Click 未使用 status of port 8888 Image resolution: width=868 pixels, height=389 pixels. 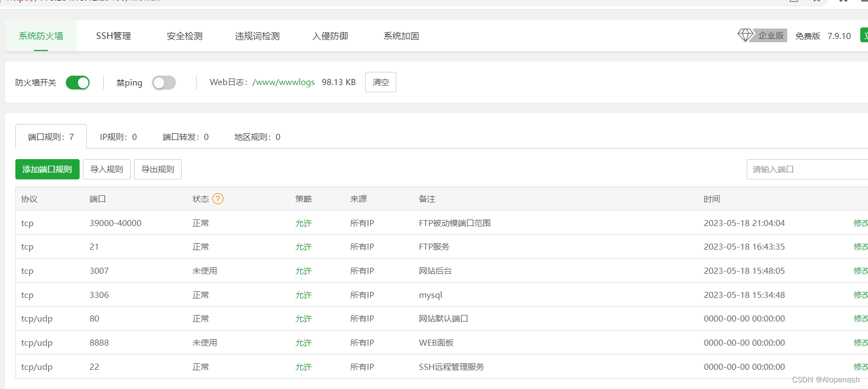(x=205, y=342)
